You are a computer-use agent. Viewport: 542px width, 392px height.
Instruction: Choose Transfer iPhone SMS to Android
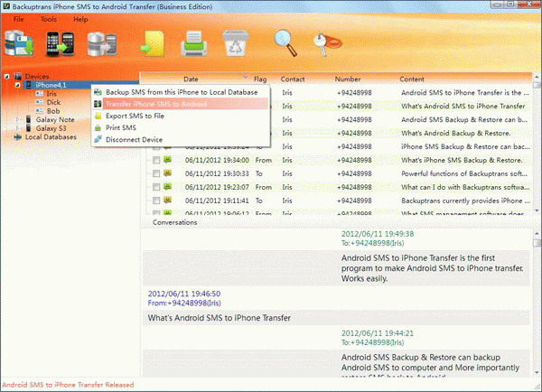[181, 104]
